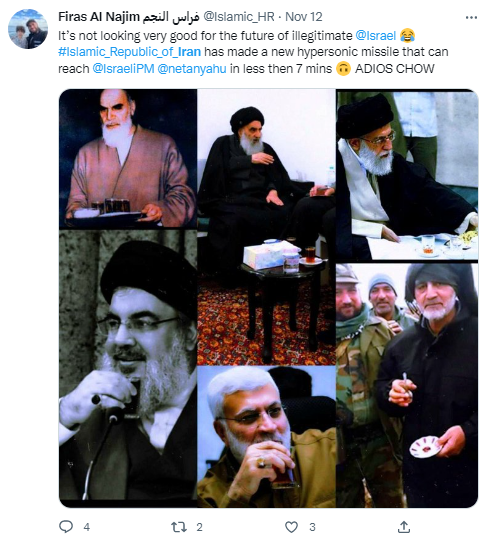This screenshot has height=538, width=483.
Task: Open the Nov 12 timestamp link
Action: (304, 17)
